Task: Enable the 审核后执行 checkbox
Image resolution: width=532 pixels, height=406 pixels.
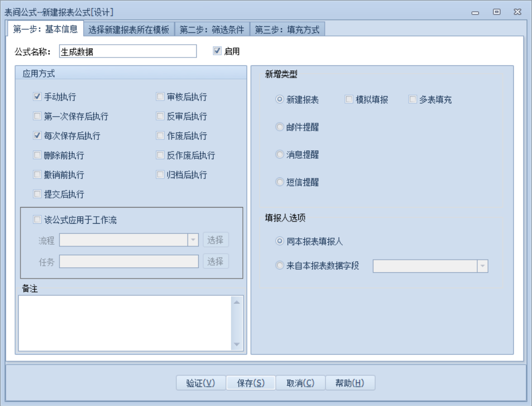Action: click(160, 97)
